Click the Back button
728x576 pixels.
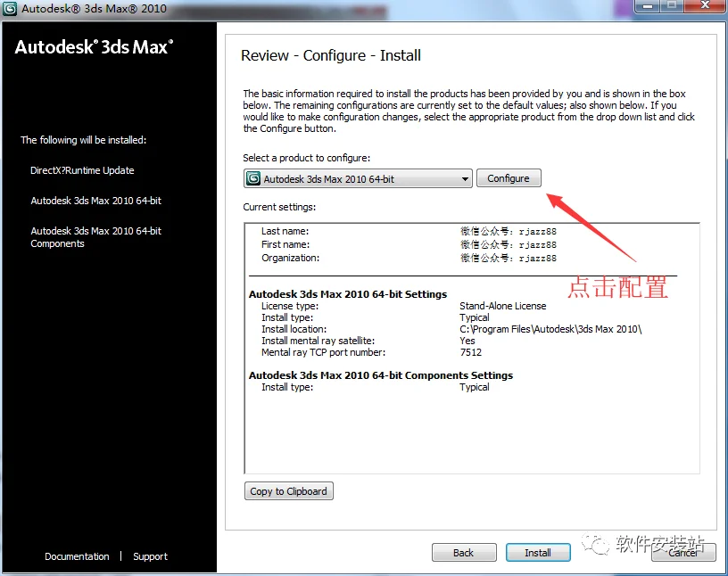pyautogui.click(x=464, y=552)
